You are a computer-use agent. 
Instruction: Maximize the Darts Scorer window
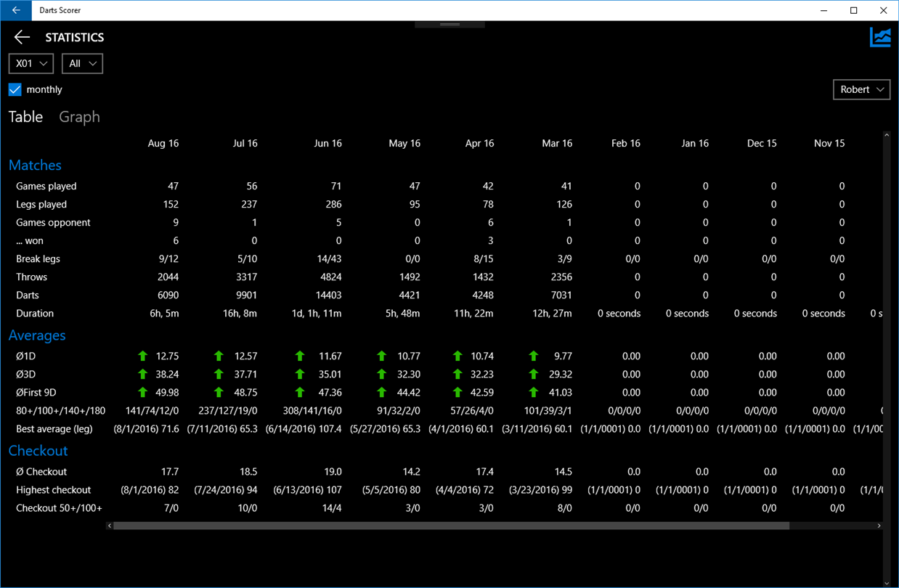(854, 10)
